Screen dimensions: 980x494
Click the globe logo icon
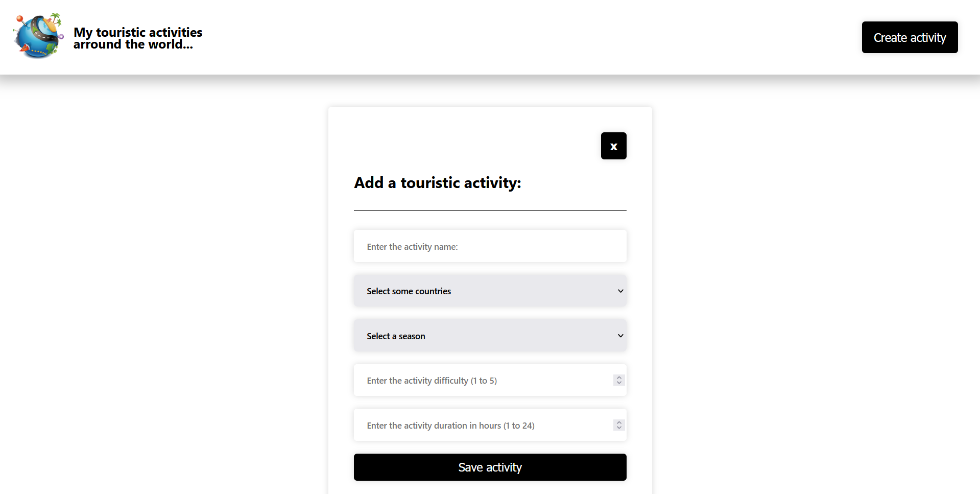point(38,36)
